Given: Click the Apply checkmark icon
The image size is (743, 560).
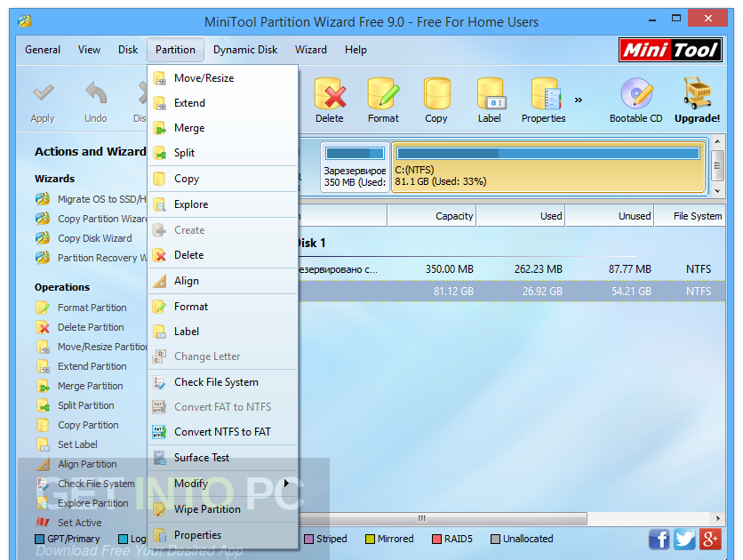Looking at the screenshot, I should pos(44,92).
